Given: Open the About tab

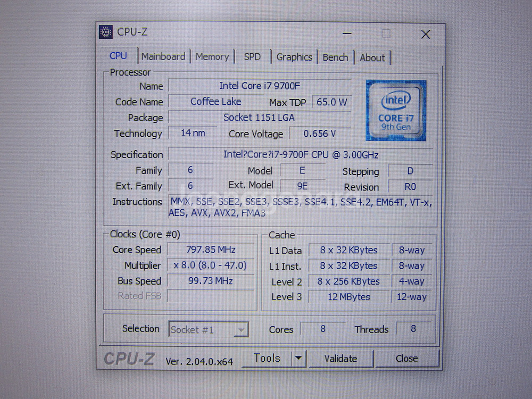Looking at the screenshot, I should [x=372, y=58].
